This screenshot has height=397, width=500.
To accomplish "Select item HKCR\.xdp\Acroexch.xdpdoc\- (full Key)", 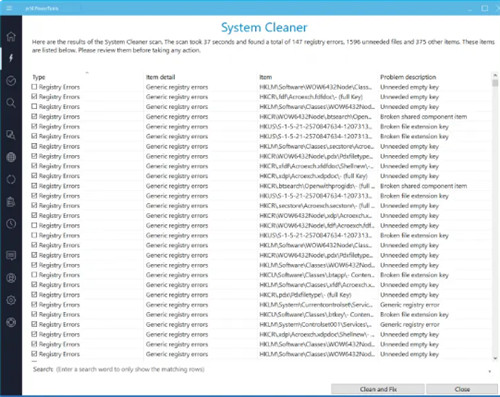I will point(313,176).
